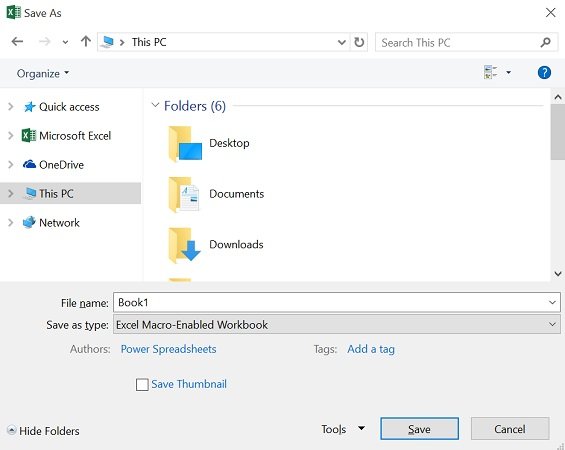Select the Downloads folder icon
The image size is (565, 450).
click(184, 245)
